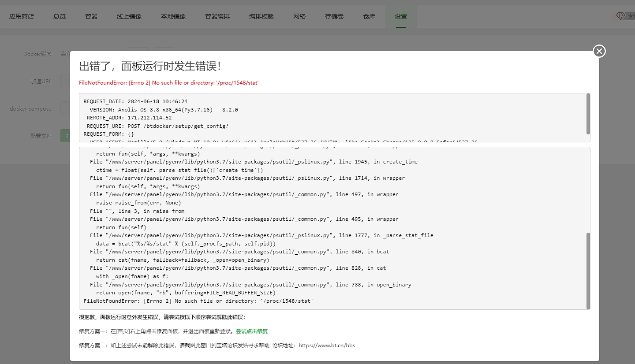Click the 'ctime = float(self._parse_stat_file()' line

179,170
